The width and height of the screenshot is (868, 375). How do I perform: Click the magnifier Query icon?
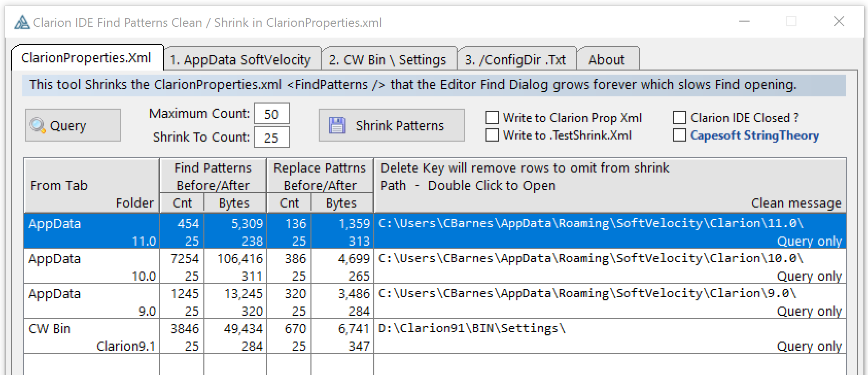[38, 125]
